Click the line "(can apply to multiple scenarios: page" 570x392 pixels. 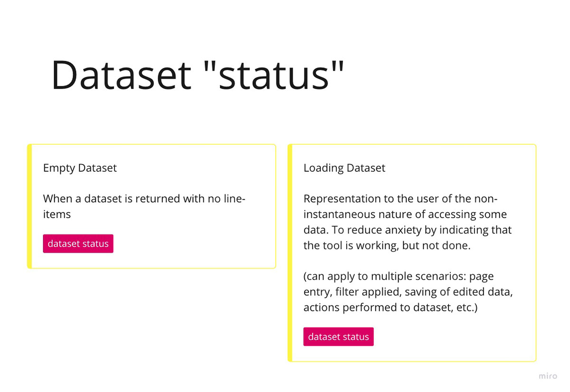coord(399,276)
